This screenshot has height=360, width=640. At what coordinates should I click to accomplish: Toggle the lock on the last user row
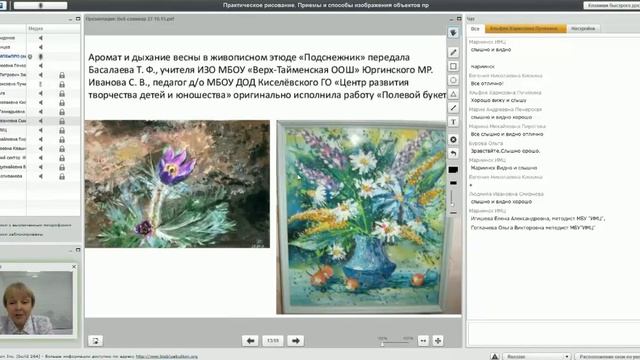pos(62,176)
